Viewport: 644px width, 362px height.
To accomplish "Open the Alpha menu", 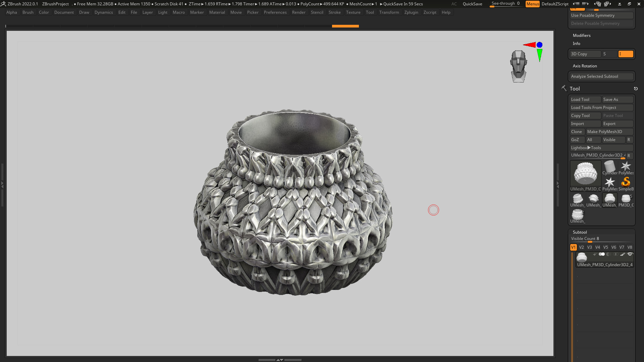I will pos(11,12).
